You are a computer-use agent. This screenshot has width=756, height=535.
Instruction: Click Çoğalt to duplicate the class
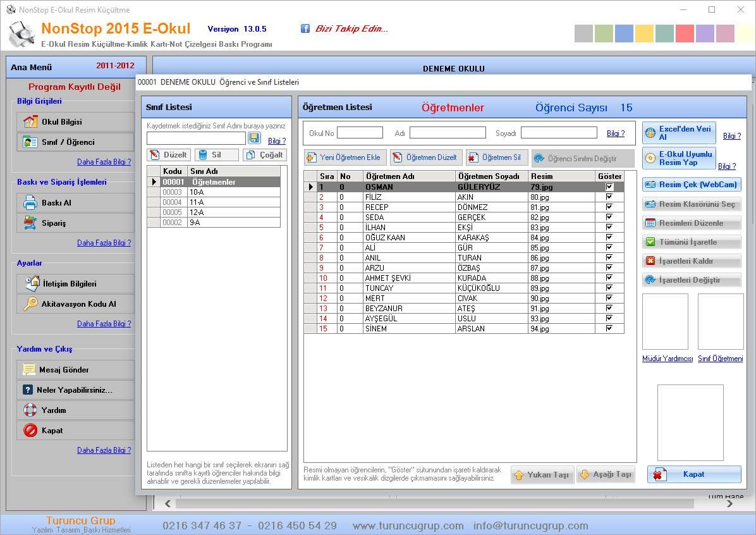(265, 155)
